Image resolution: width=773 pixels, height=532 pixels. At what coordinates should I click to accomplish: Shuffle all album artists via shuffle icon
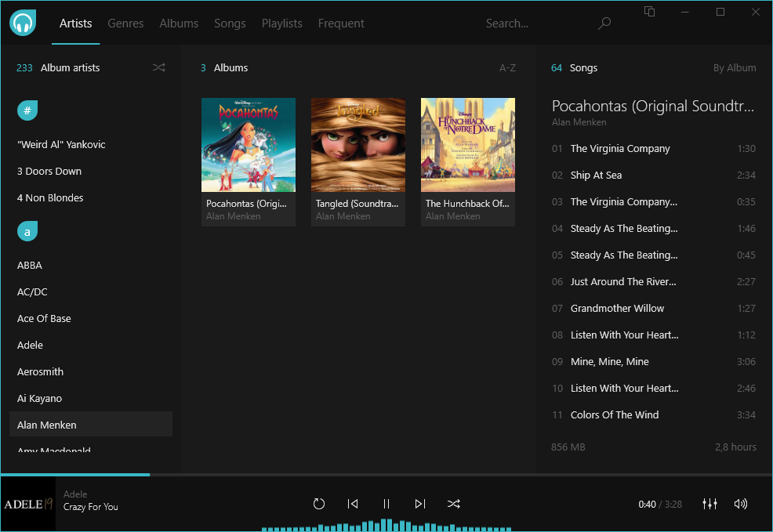click(x=159, y=67)
